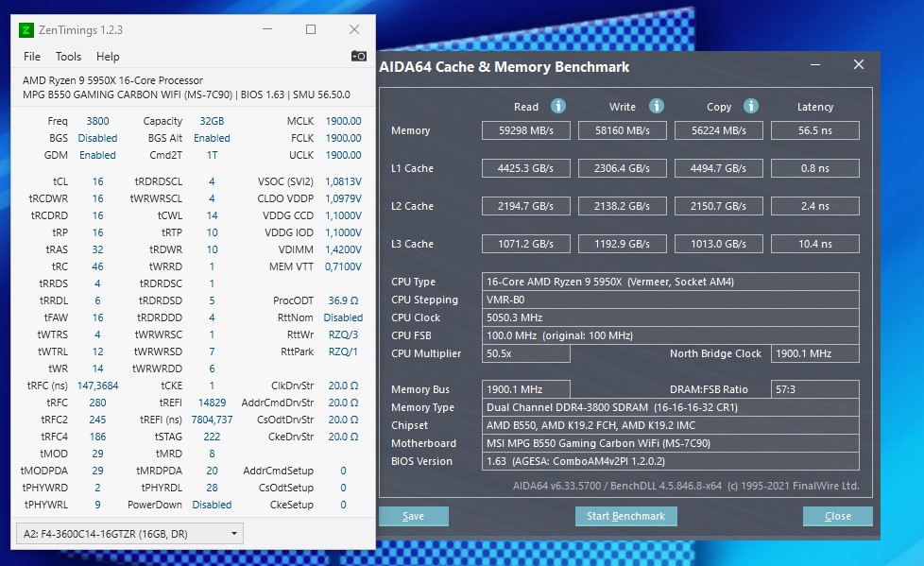Click the ProcODT value 36.9 Ω
Image resolution: width=924 pixels, height=566 pixels.
tap(344, 300)
